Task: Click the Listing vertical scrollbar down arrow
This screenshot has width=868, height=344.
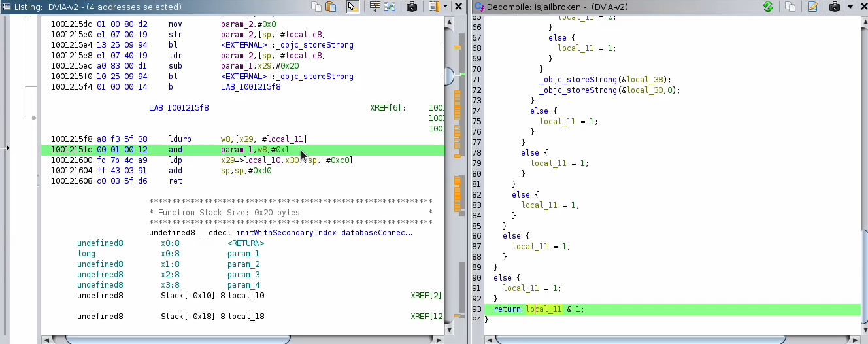Action: pyautogui.click(x=450, y=329)
